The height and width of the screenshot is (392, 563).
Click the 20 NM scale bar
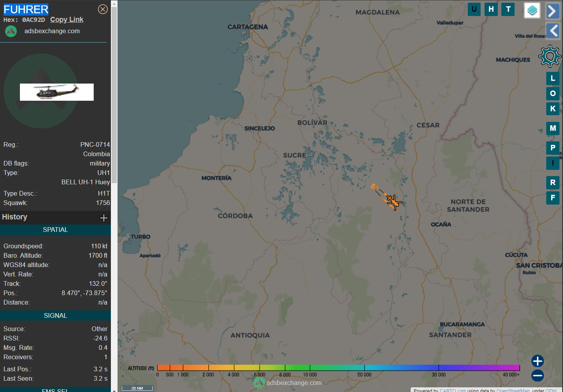coord(137,388)
